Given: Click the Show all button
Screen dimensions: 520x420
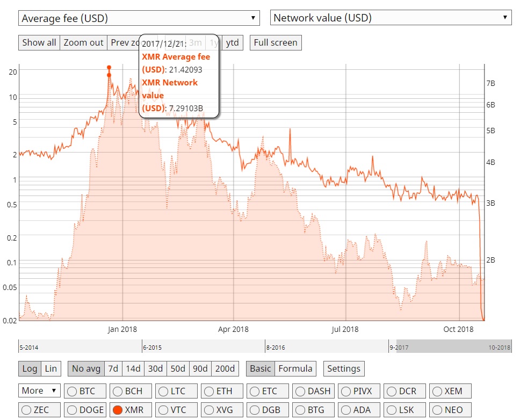Looking at the screenshot, I should 39,42.
